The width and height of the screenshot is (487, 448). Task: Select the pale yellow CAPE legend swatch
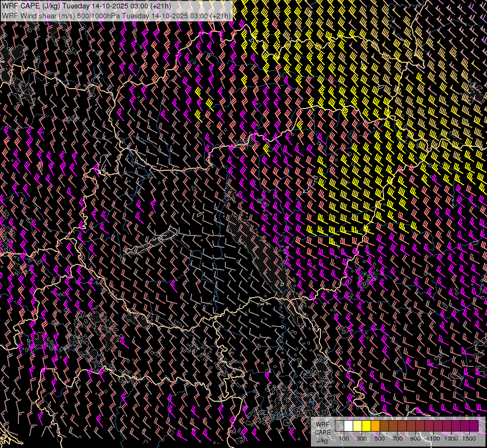(x=358, y=427)
